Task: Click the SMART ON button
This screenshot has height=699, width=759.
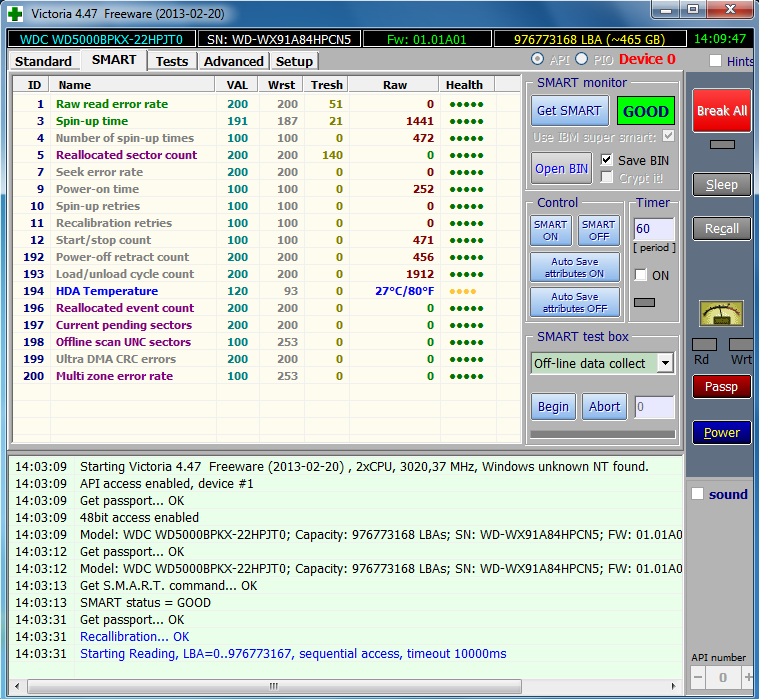Action: (550, 230)
